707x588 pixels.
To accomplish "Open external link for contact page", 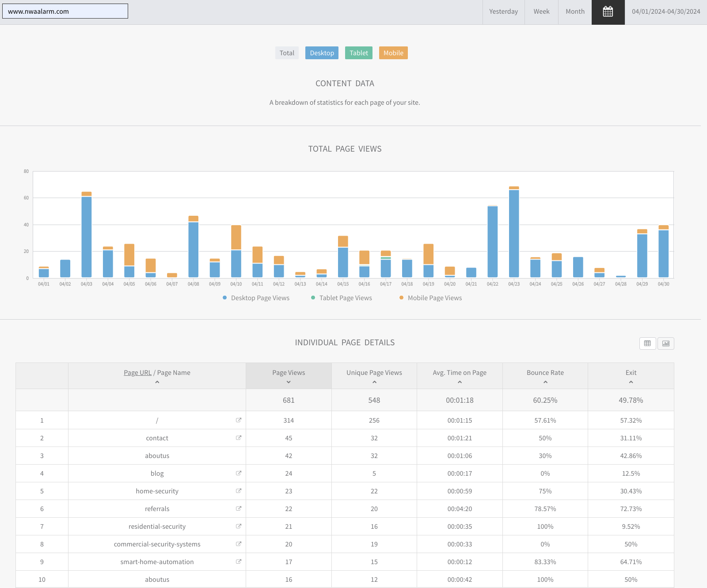I will point(239,438).
